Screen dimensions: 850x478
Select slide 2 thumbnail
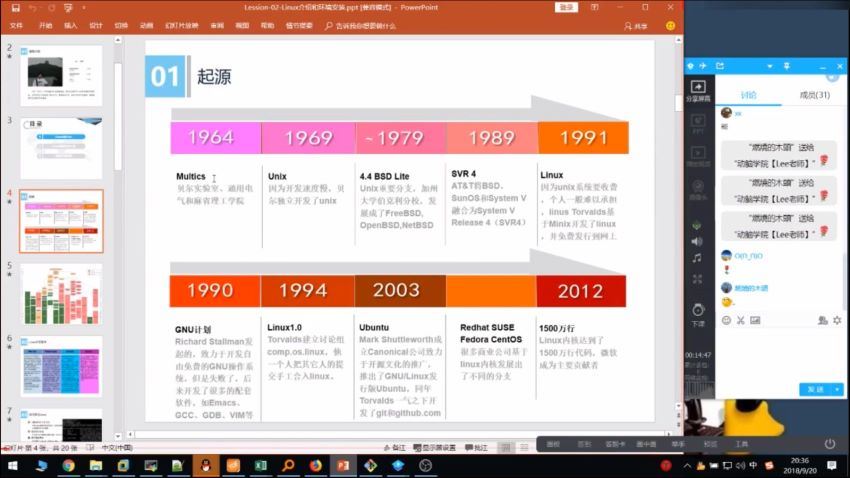tap(61, 76)
